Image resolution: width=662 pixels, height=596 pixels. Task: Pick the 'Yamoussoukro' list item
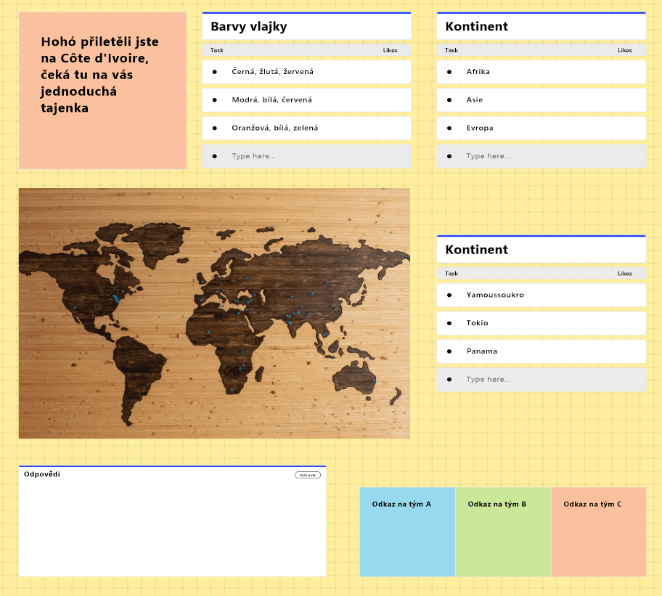pyautogui.click(x=541, y=295)
